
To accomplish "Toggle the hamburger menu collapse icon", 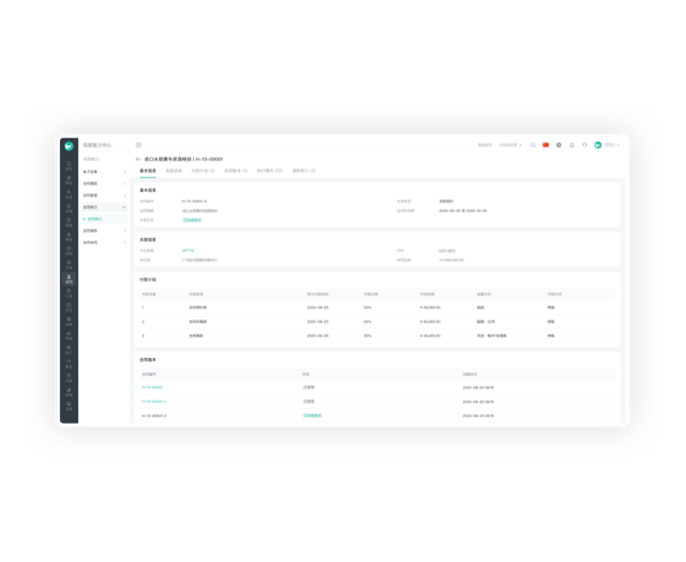I will coord(138,146).
